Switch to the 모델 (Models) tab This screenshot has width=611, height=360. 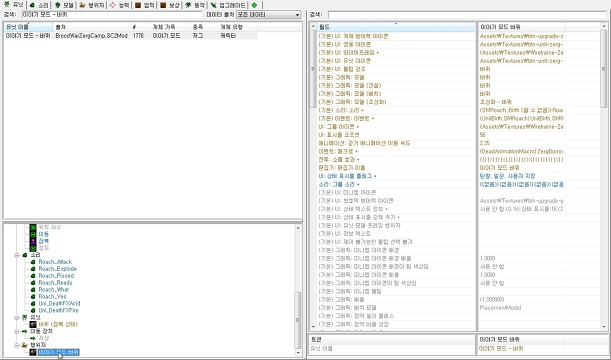(x=64, y=5)
